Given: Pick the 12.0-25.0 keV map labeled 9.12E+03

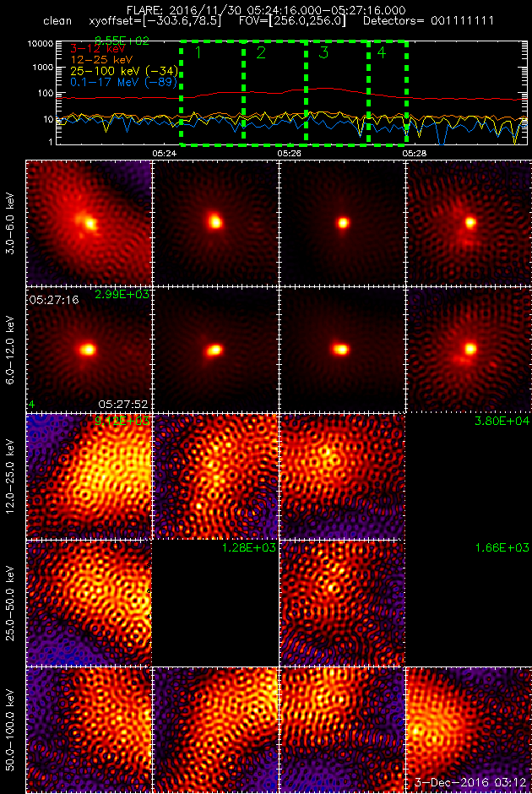Looking at the screenshot, I should (89, 476).
